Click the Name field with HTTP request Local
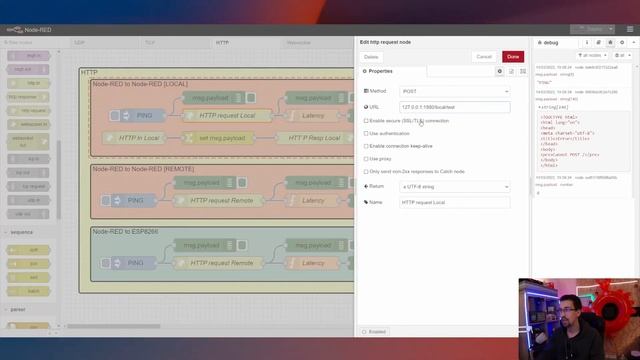This screenshot has height=360, width=640. click(455, 202)
